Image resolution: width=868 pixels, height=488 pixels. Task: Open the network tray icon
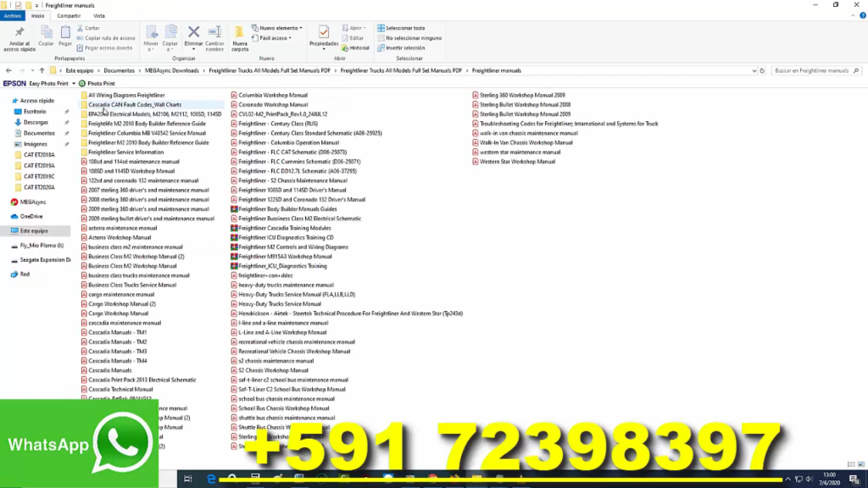[x=798, y=480]
